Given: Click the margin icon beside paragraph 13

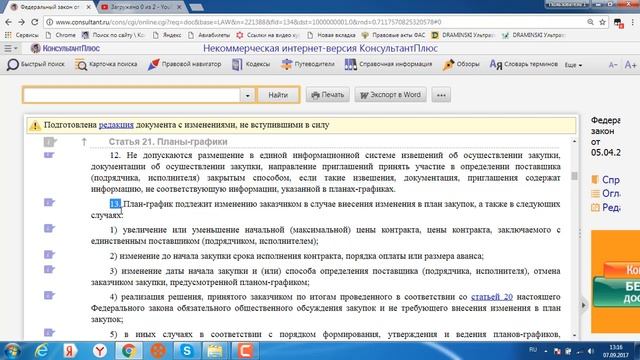Looking at the screenshot, I should (49, 202).
